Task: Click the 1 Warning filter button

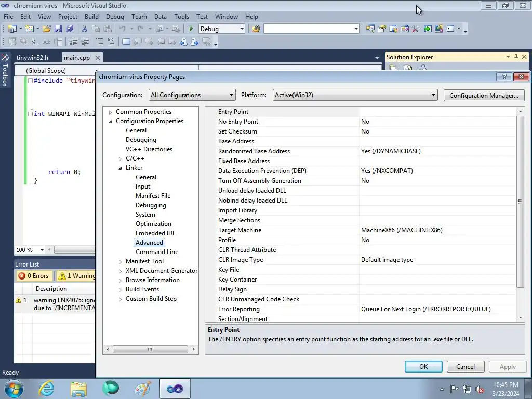Action: coord(77,276)
